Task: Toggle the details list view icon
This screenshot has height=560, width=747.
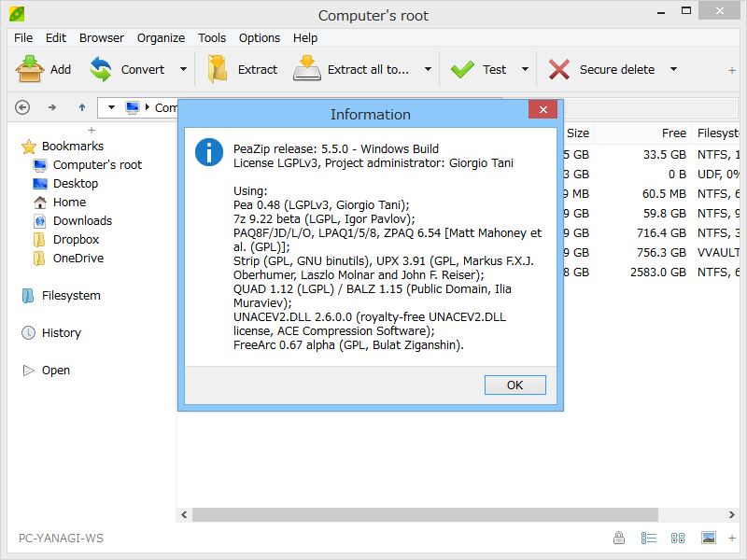Action: (x=649, y=538)
